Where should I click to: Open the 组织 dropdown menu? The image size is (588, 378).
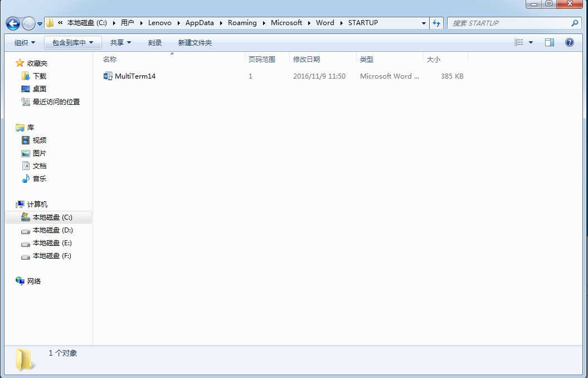coord(25,43)
